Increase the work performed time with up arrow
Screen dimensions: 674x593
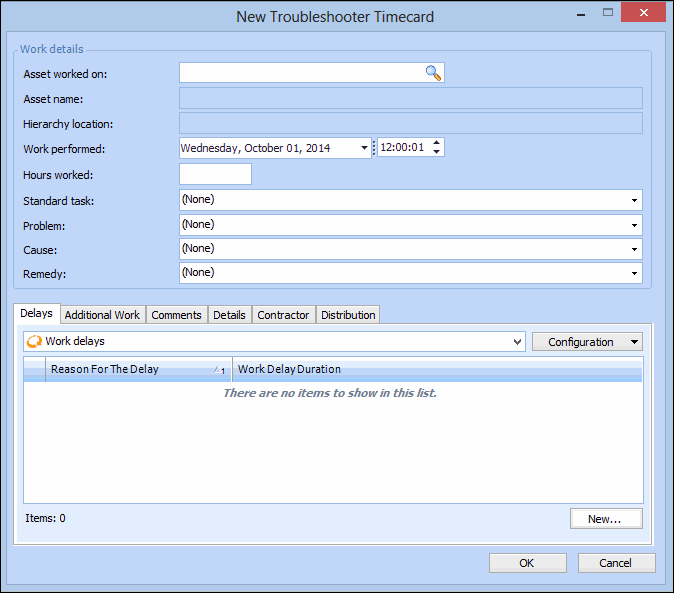(x=437, y=143)
